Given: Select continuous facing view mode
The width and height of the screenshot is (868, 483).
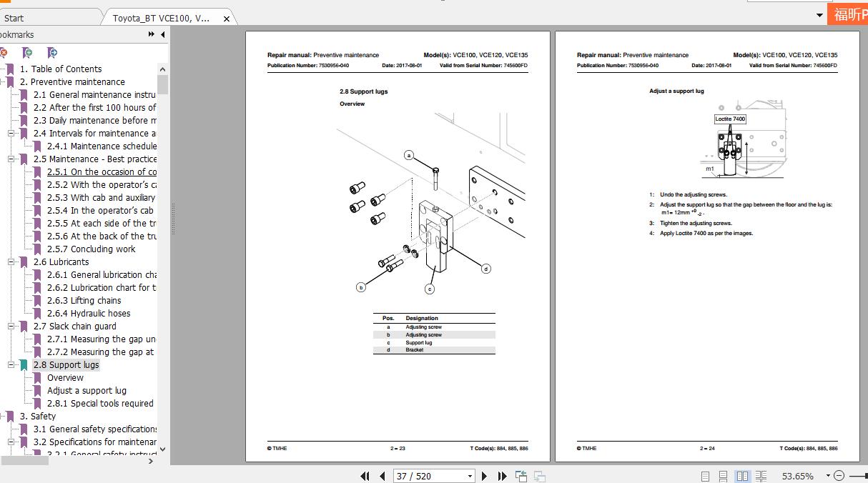Looking at the screenshot, I should click(761, 476).
